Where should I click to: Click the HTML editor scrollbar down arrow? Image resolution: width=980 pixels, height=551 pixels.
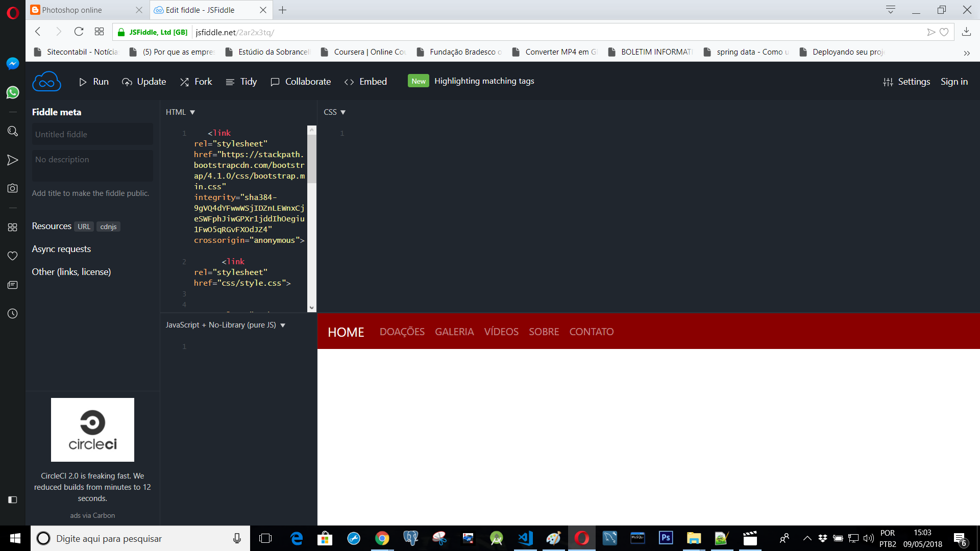[x=311, y=308]
